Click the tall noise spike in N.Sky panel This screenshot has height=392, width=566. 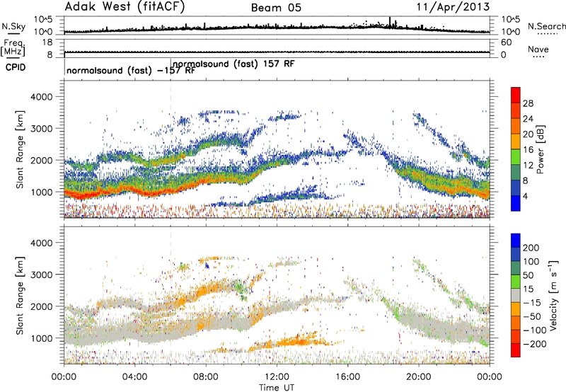(x=390, y=22)
